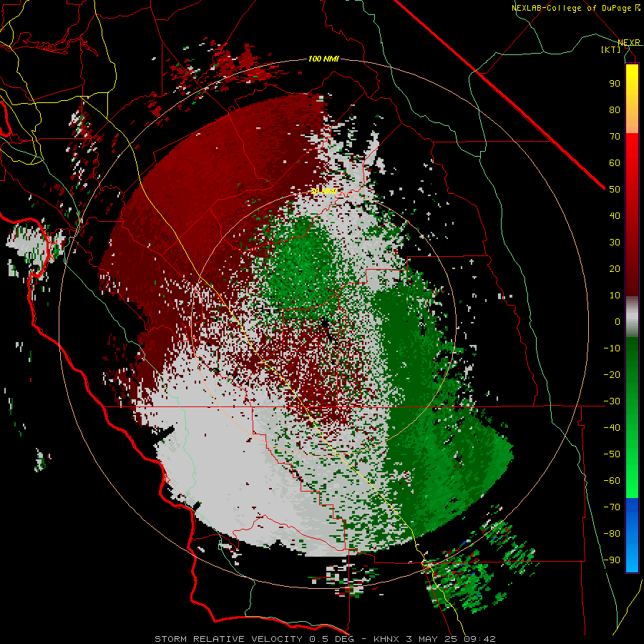
Task: Click the 100 NMI range ring label
Action: pos(323,59)
